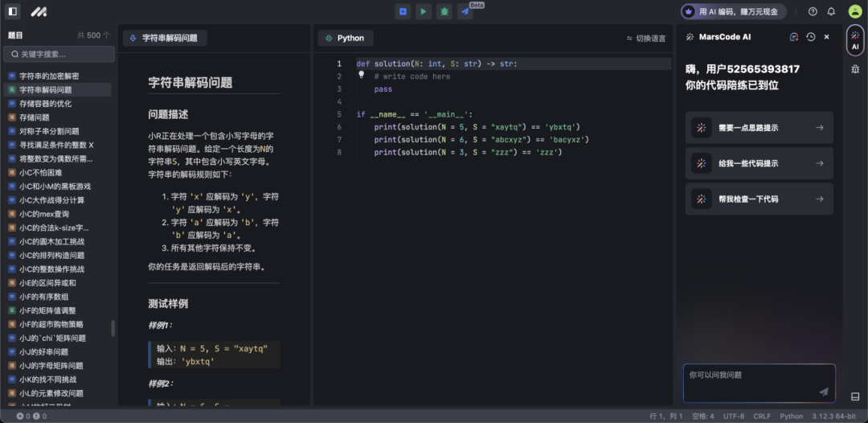Click 帮我检查一下代码 suggestion button
The width and height of the screenshot is (868, 423).
pyautogui.click(x=759, y=199)
